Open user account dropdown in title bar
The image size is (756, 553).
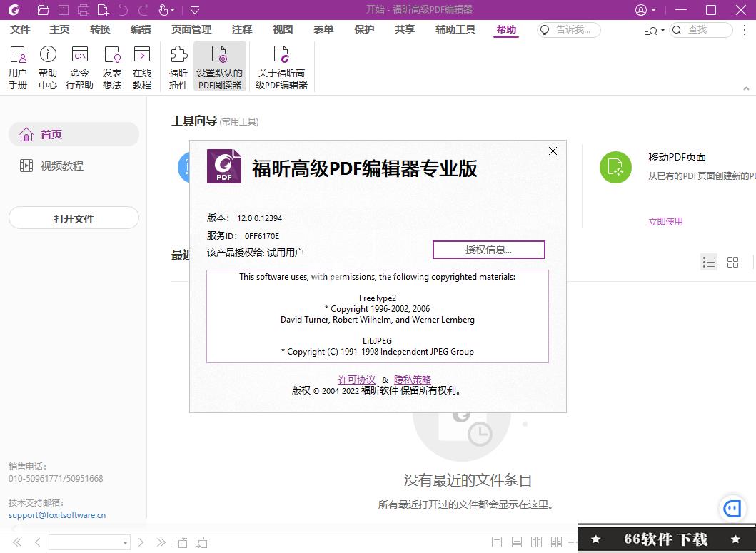click(x=645, y=10)
